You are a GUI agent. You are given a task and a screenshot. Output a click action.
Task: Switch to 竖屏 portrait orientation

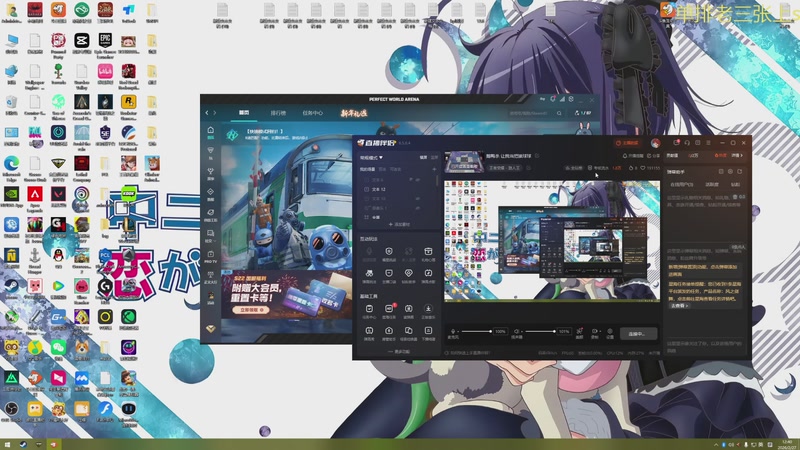[434, 158]
